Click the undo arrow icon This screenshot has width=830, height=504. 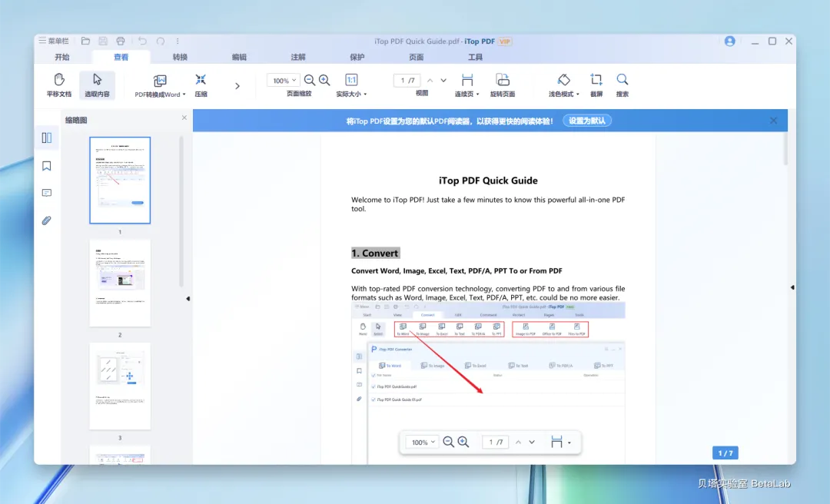pyautogui.click(x=142, y=41)
